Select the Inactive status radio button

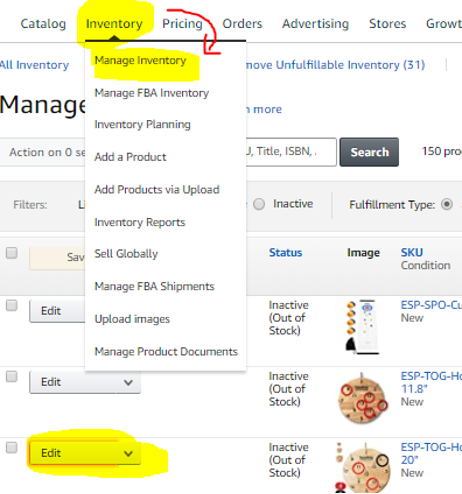click(x=259, y=204)
